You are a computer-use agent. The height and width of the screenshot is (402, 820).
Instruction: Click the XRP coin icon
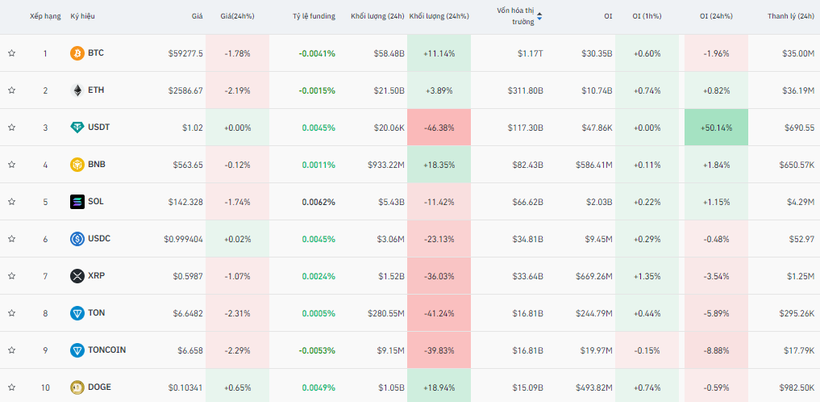pyautogui.click(x=77, y=275)
